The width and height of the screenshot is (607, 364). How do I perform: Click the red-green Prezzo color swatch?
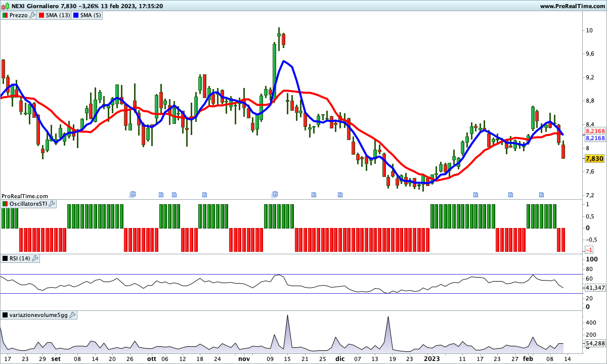click(x=5, y=15)
